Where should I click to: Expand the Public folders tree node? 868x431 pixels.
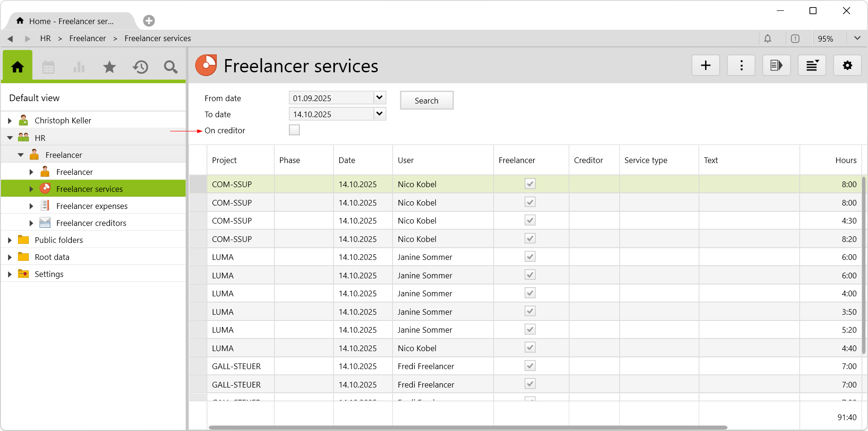click(x=9, y=240)
